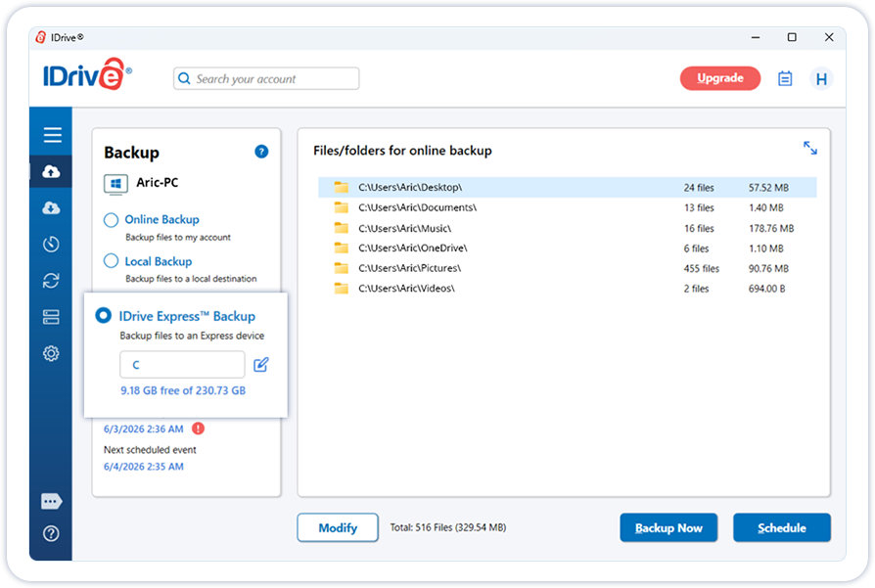Screen dimensions: 875x588
Task: Select the C:\Users\Aric\Pictures\ row
Action: pyautogui.click(x=568, y=268)
